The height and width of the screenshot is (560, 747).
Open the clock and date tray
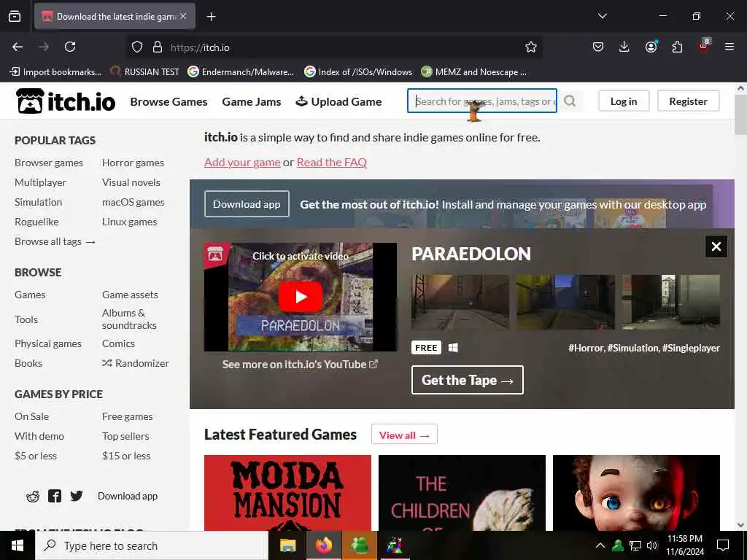684,545
